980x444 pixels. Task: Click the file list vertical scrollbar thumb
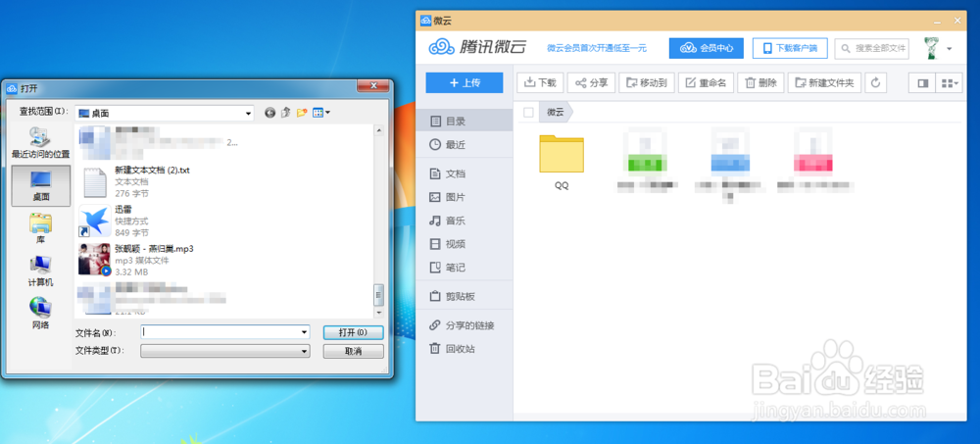(378, 295)
